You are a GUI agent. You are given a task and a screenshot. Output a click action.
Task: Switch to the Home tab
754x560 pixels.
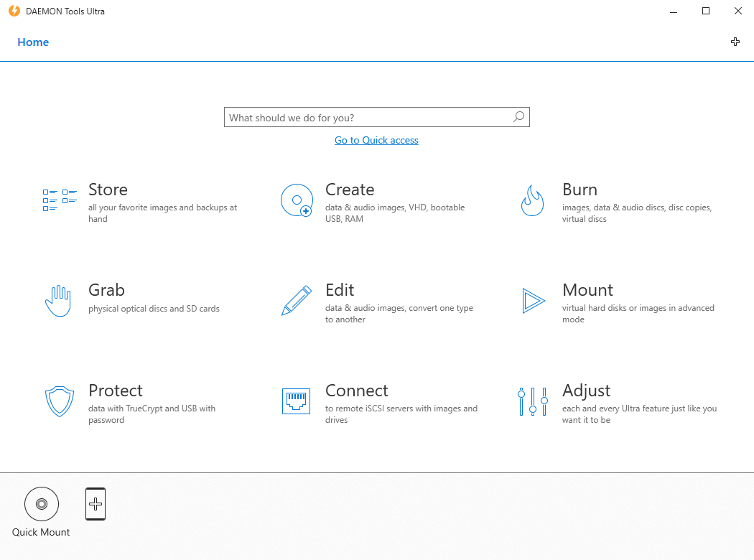33,42
